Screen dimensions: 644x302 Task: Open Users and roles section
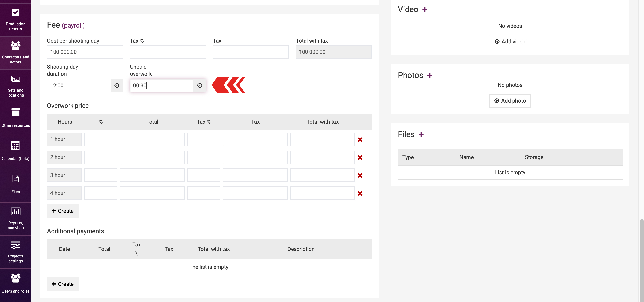[15, 285]
